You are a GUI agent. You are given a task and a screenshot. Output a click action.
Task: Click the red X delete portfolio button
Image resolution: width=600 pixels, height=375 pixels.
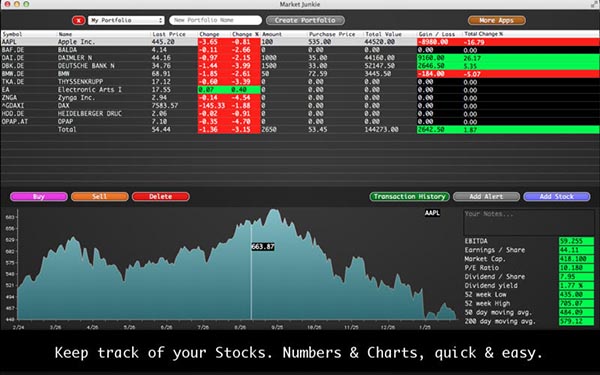(x=78, y=20)
